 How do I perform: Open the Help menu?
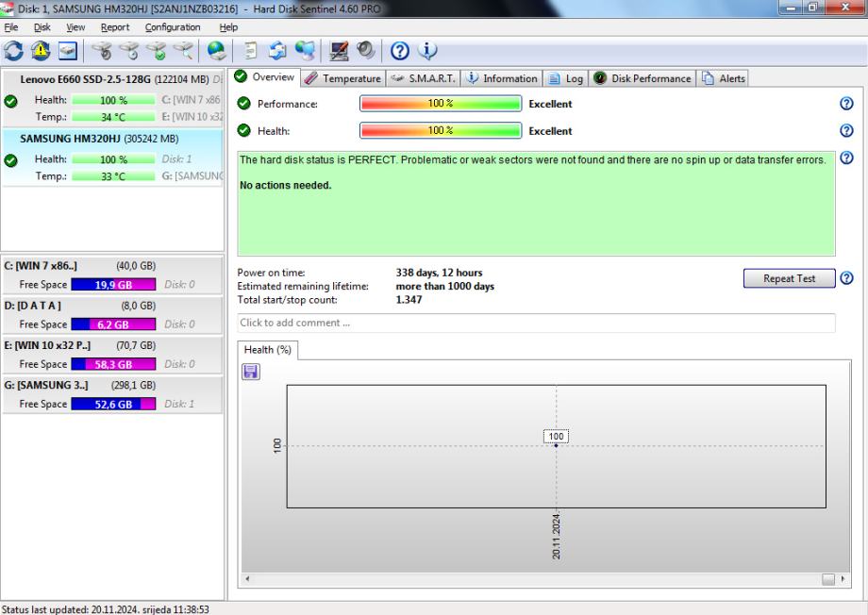point(228,27)
